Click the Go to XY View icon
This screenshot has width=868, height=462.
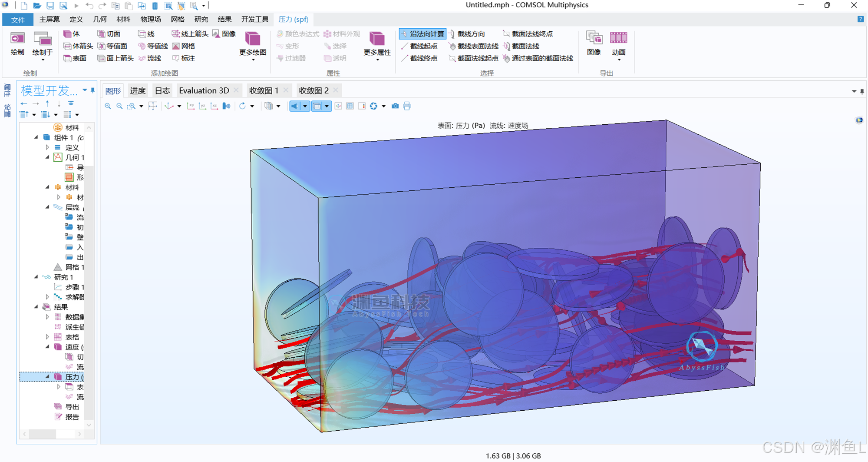(191, 106)
